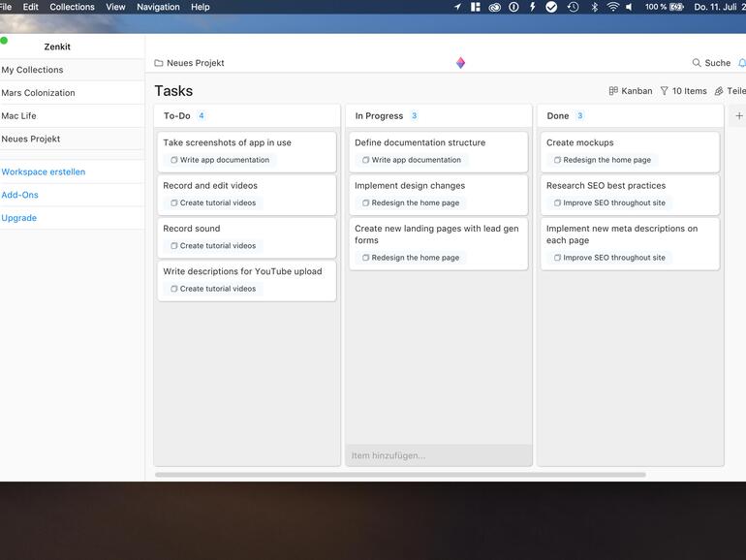The width and height of the screenshot is (746, 560).
Task: Click label icon on Research SEO card
Action: 557,202
